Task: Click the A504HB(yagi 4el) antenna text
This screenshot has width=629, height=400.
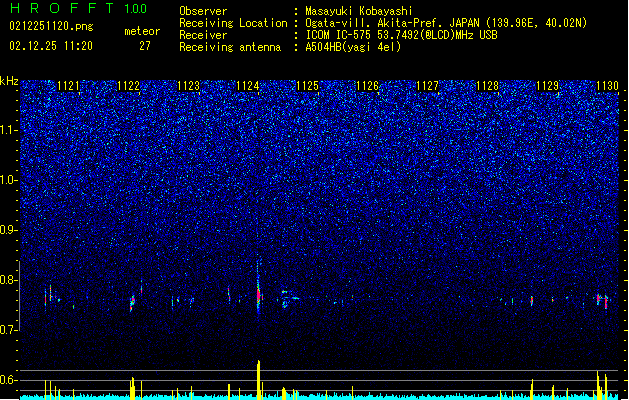Action: pos(353,47)
